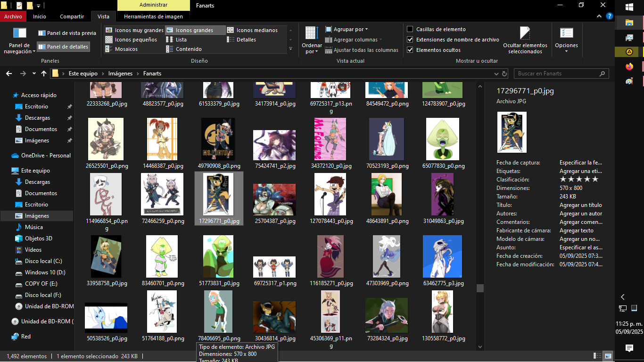Open Descargas under Acceso rápido

[37, 118]
